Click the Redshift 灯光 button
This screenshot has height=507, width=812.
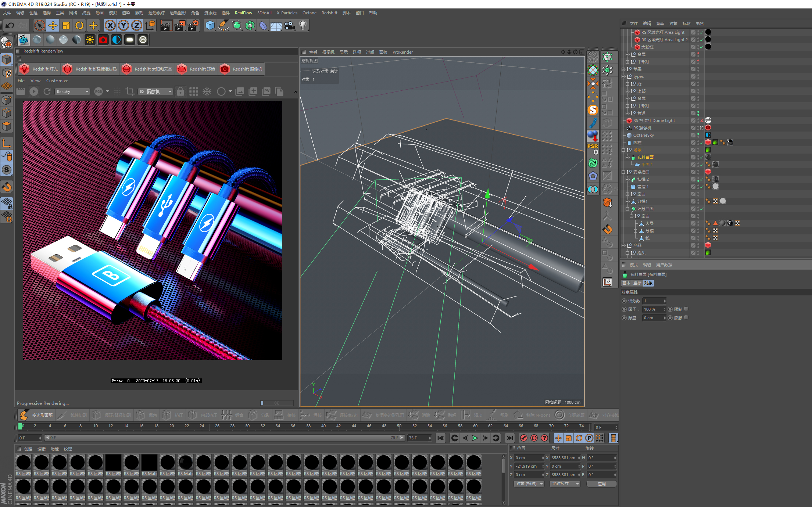click(39, 69)
